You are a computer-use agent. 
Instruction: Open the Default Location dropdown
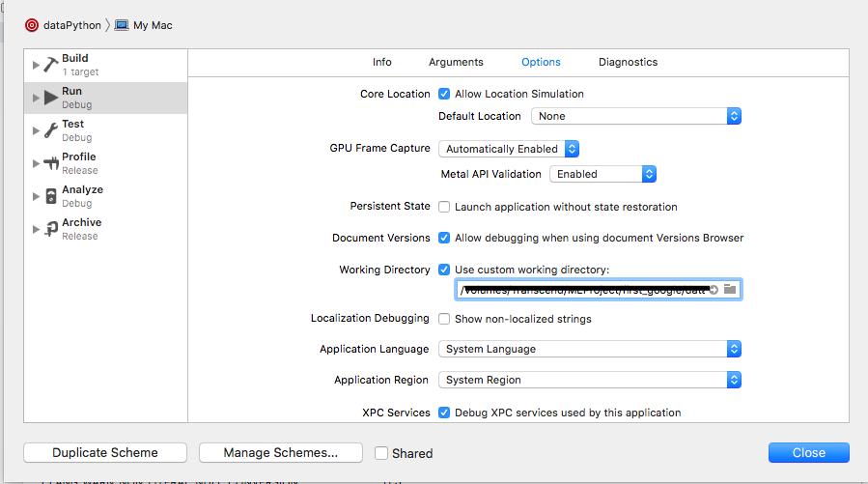coord(635,116)
